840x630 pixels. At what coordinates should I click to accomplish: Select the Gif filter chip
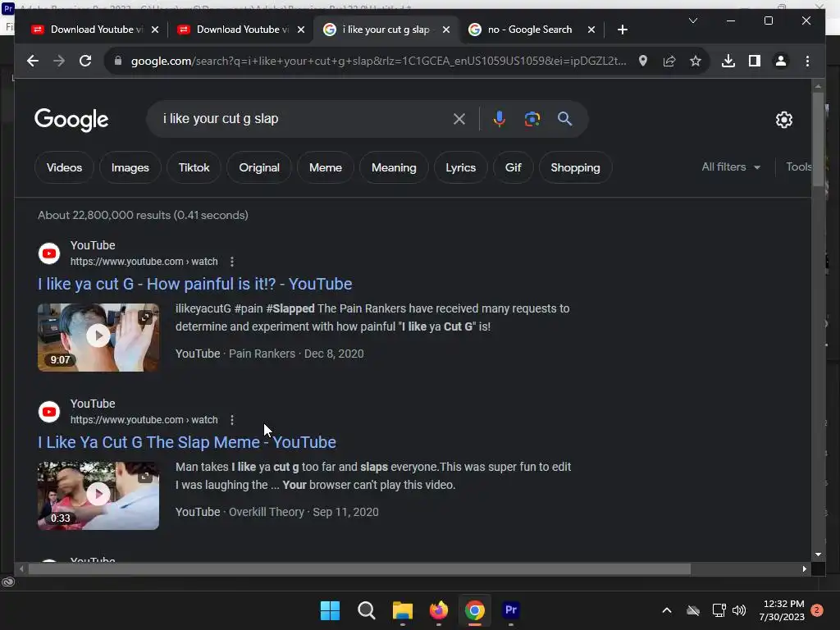(514, 167)
